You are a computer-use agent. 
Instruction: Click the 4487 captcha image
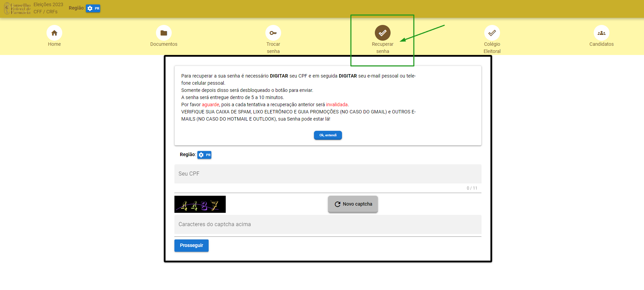click(200, 204)
